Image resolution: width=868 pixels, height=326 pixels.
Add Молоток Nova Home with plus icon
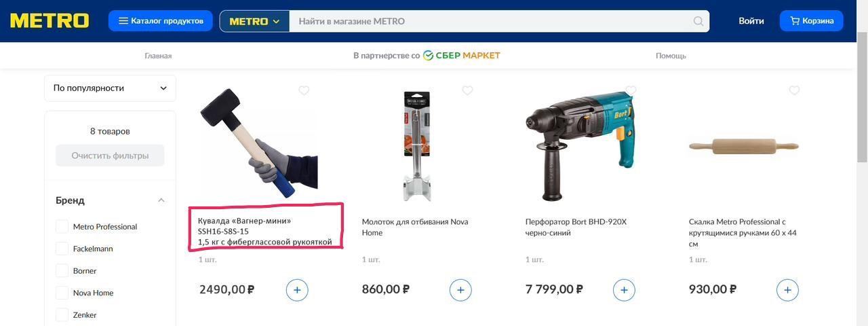[460, 290]
